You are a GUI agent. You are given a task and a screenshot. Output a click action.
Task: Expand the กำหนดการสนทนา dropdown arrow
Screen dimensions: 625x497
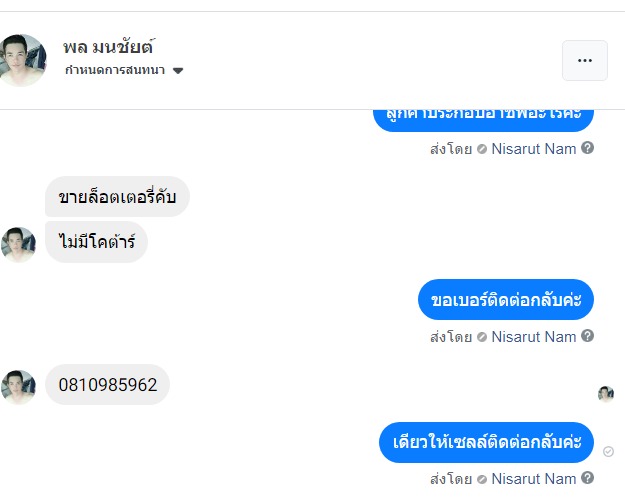[178, 71]
